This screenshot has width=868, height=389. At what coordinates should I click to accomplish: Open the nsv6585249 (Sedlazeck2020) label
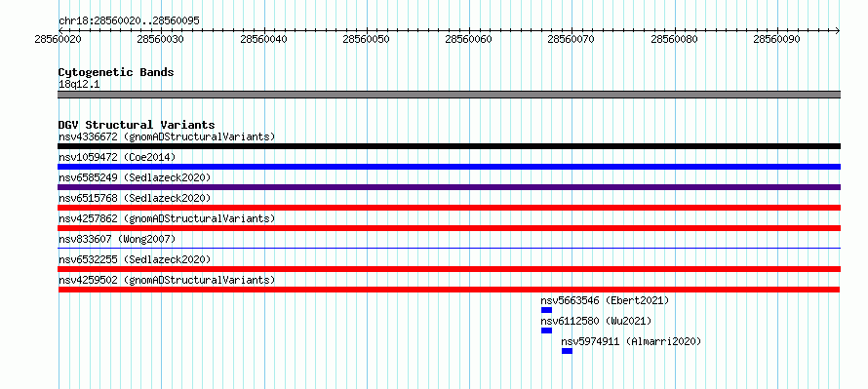click(x=135, y=177)
